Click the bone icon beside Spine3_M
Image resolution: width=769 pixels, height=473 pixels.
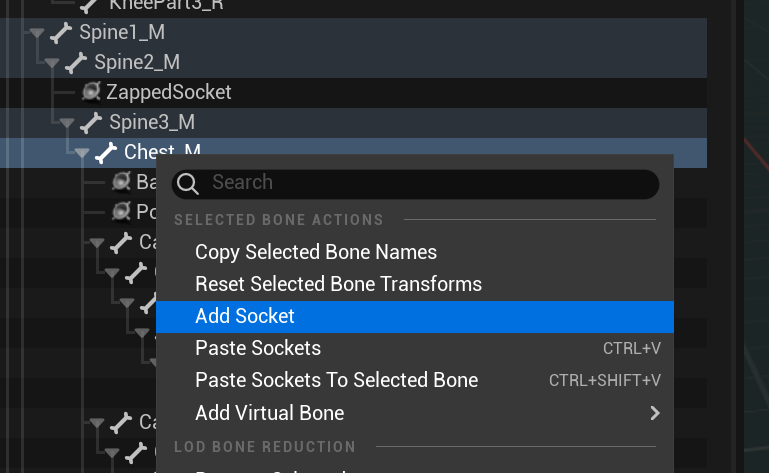(x=91, y=123)
